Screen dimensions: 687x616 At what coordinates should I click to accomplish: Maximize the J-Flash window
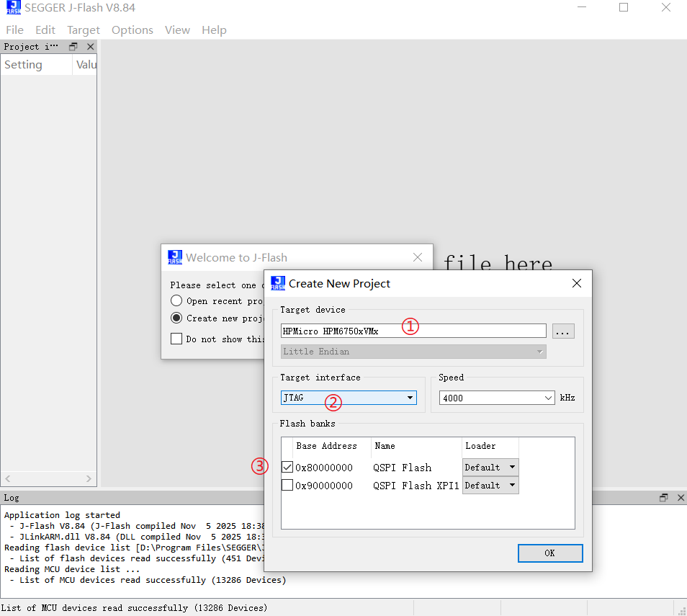tap(624, 7)
